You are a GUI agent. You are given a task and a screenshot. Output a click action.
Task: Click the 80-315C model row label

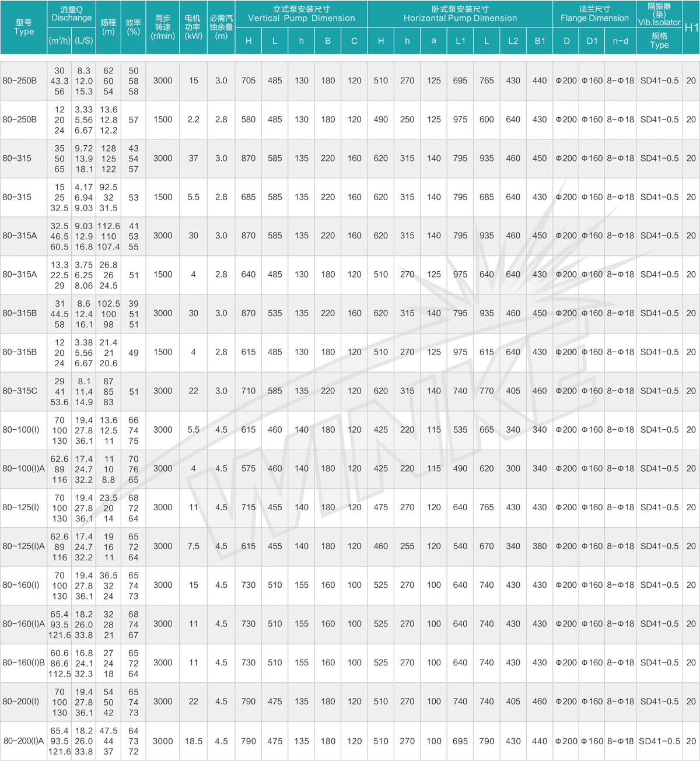pyautogui.click(x=20, y=391)
